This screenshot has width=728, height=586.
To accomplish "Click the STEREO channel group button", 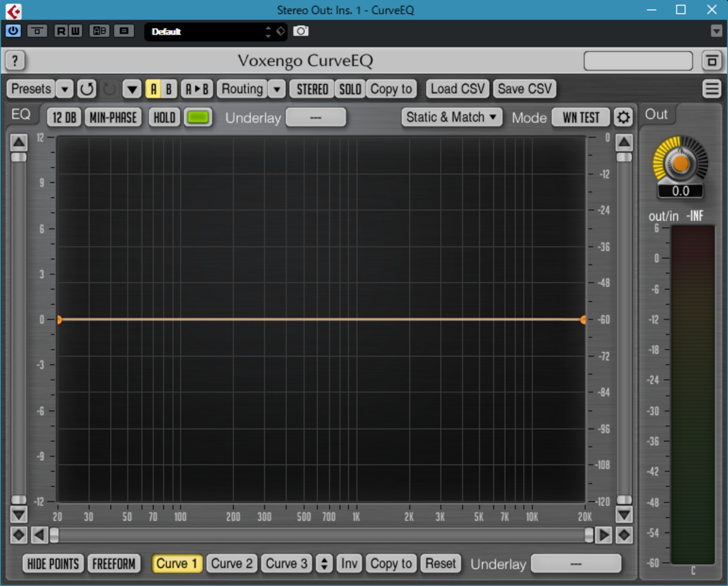I will [312, 89].
